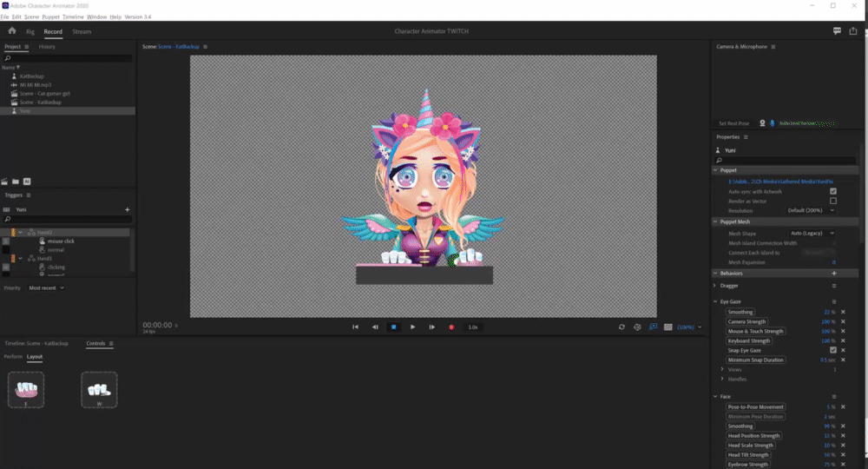Screen dimensions: 868x469
Task: Step back one frame
Action: click(x=375, y=327)
